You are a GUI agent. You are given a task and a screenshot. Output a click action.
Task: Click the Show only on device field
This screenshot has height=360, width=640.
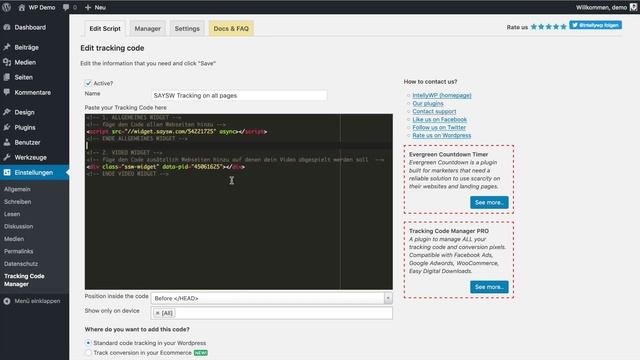pyautogui.click(x=271, y=313)
